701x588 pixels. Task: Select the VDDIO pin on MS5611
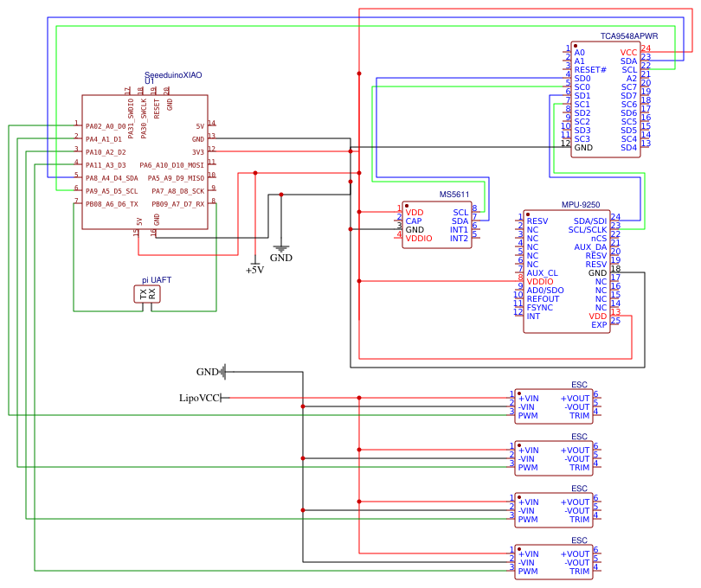[x=417, y=236]
